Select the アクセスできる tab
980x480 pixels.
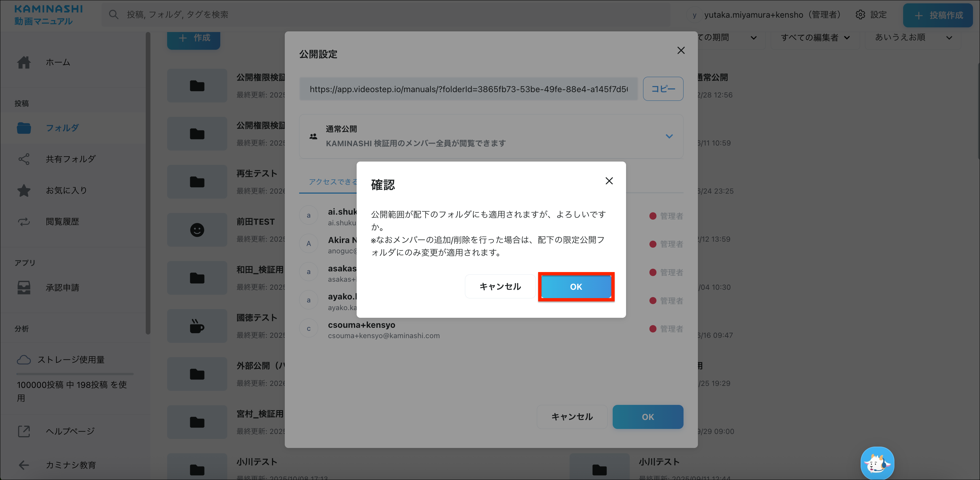[333, 182]
